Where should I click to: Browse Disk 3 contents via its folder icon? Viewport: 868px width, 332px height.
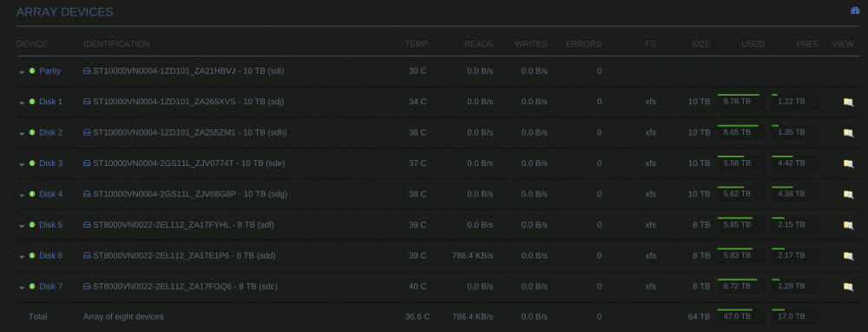pos(848,163)
